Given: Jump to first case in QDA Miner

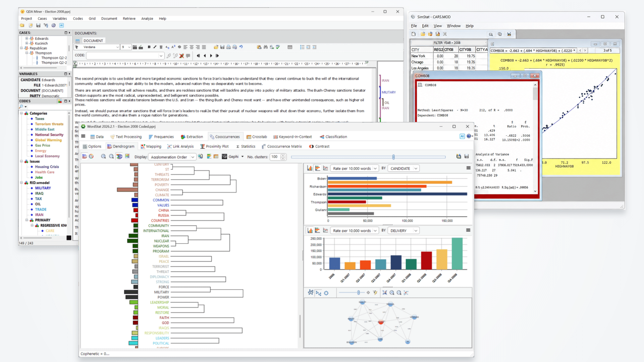Looking at the screenshot, I should 198,56.
